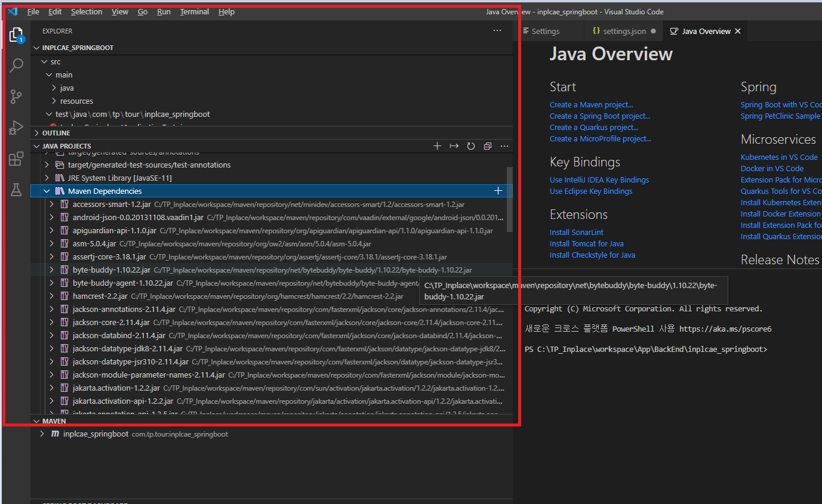
Task: Expand the accessors-smart-1.2.jar node
Action: 51,204
